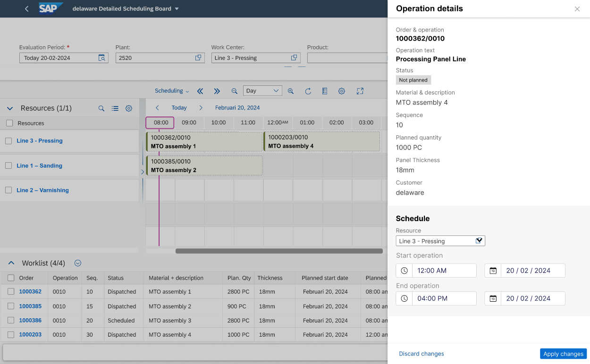Click the horizontal scrollbar under the Gantt chart

(278, 251)
